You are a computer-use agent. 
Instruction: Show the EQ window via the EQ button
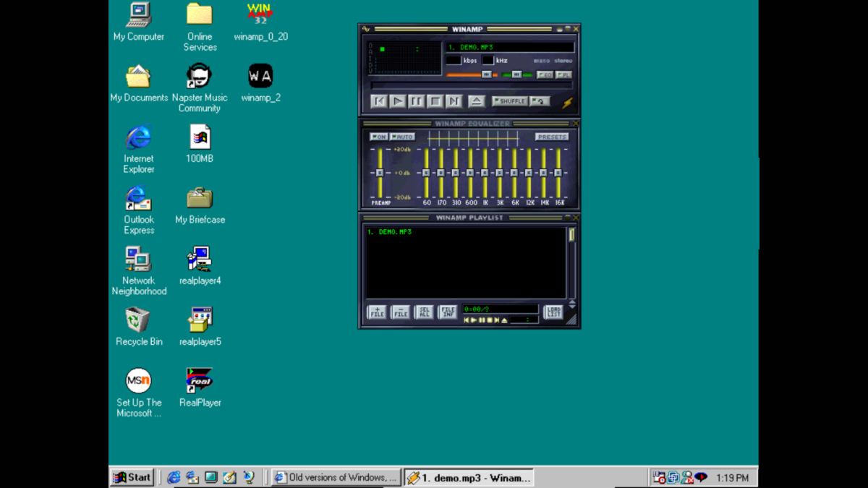click(x=545, y=74)
